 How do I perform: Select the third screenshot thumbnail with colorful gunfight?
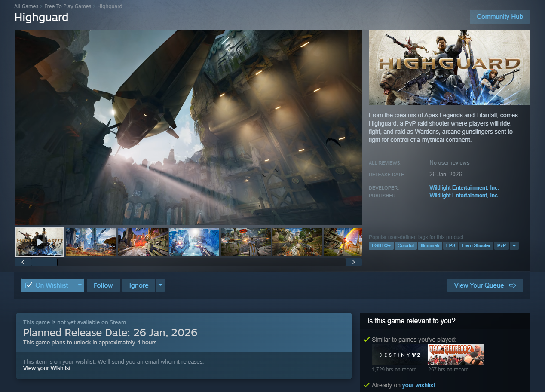tap(143, 242)
